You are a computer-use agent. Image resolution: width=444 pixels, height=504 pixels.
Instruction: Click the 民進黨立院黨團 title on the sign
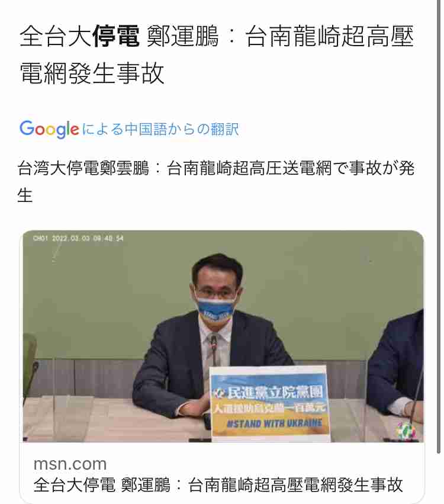click(275, 393)
